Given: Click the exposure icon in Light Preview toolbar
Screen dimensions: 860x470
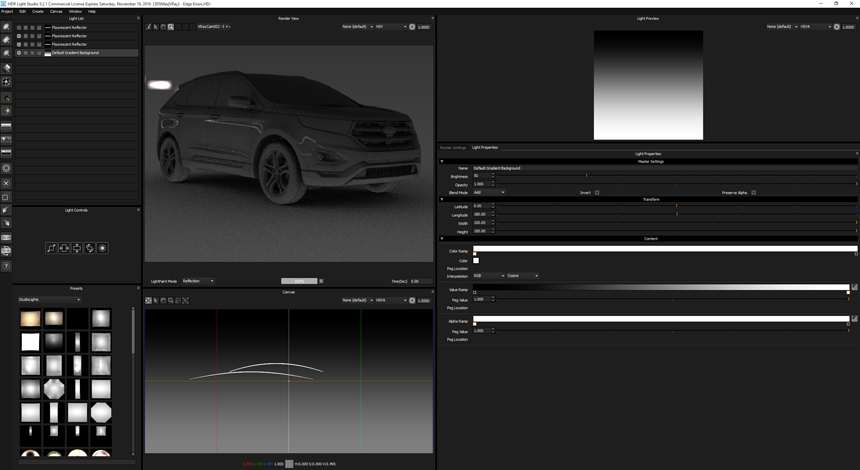Looking at the screenshot, I should click(x=836, y=26).
